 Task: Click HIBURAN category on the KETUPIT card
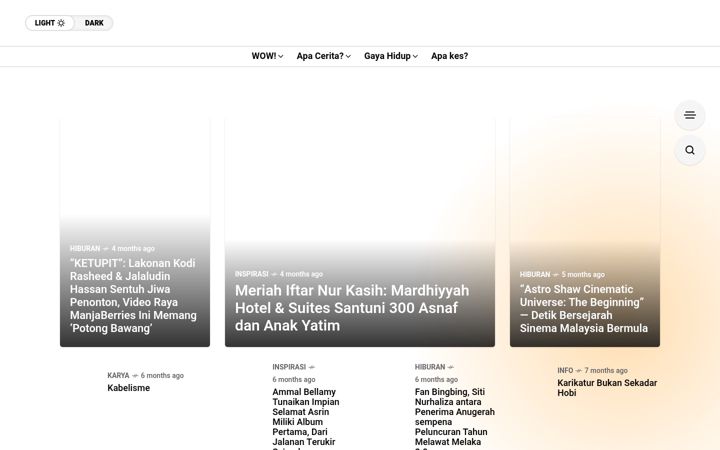point(85,248)
